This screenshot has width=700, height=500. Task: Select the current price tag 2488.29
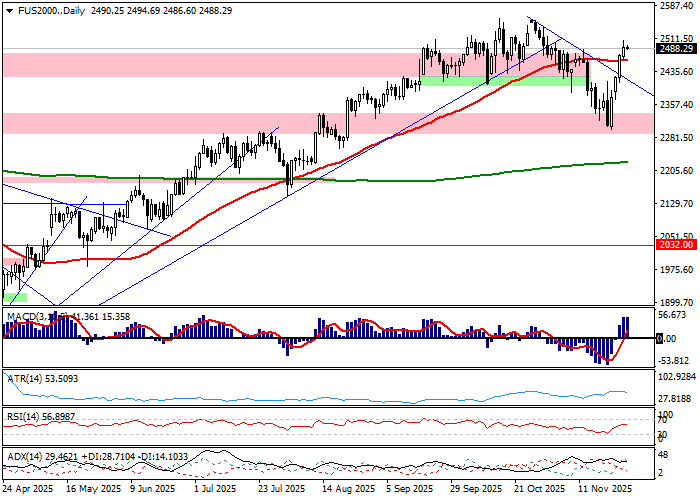[676, 48]
